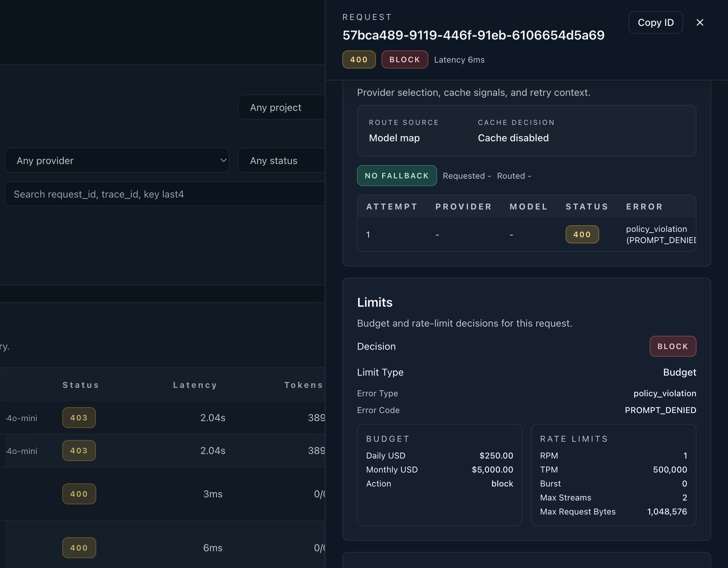Viewport: 728px width, 568px height.
Task: Click the chevron on Any provider selector
Action: pyautogui.click(x=223, y=160)
